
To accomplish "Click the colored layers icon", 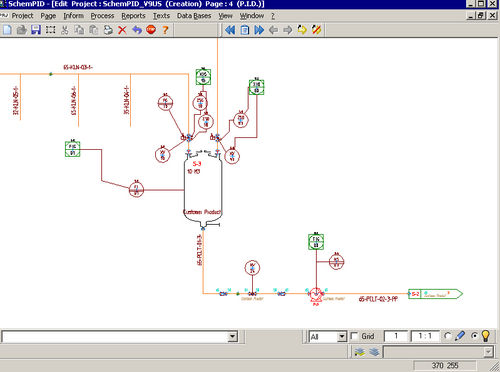I will [359, 351].
